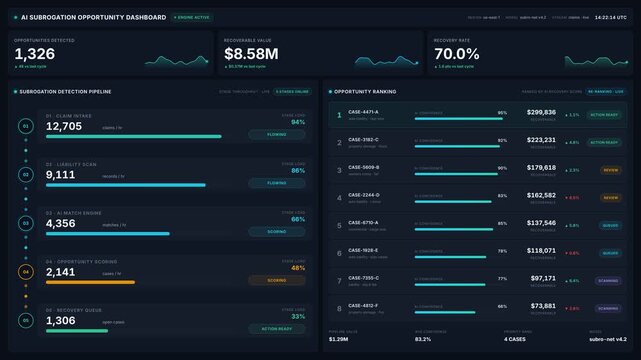The height and width of the screenshot is (360, 641).
Task: Select the rank 6 case ID
Action: 363,250
